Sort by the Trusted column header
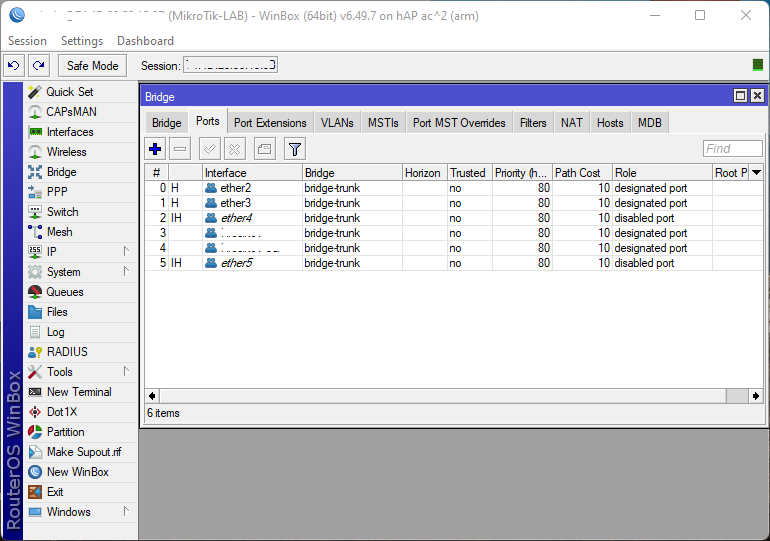 (470, 173)
